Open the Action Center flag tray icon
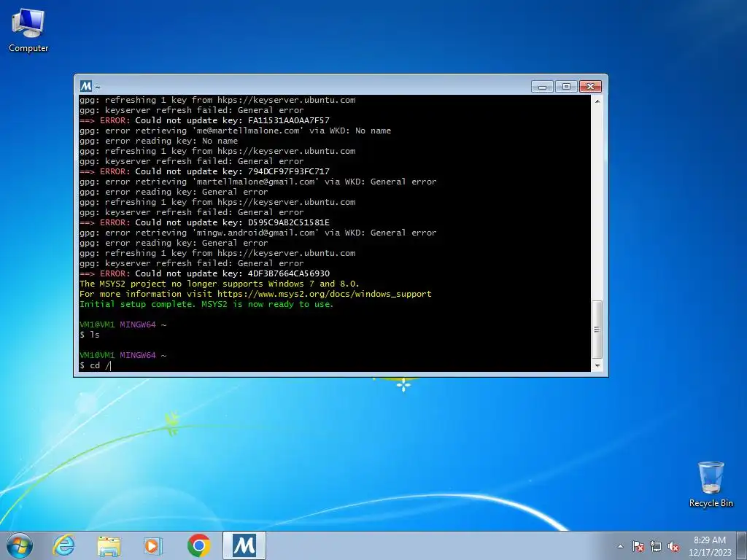Screen dimensions: 747x560 point(638,546)
